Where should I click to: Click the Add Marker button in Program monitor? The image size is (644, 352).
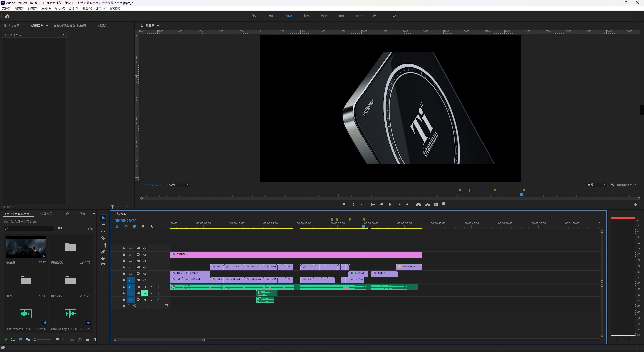(344, 204)
